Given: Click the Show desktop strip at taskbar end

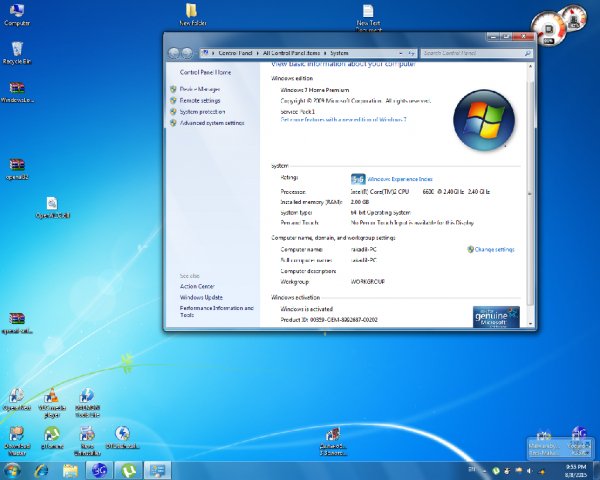Looking at the screenshot, I should tap(597, 471).
